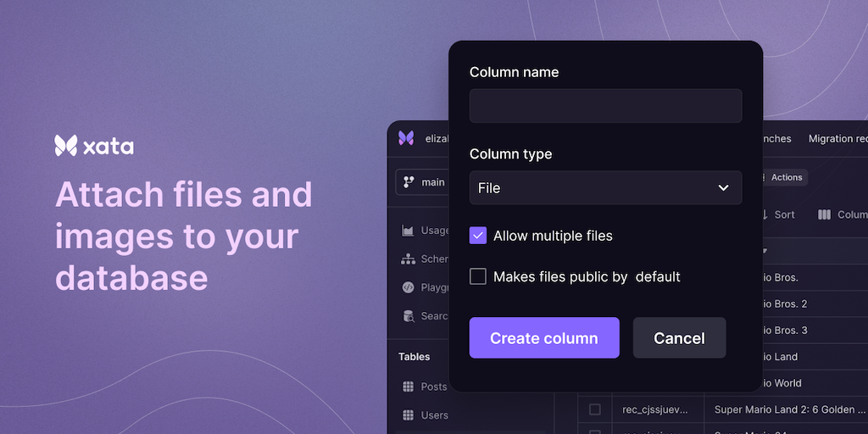
Task: Click the Xata butterfly logo on the banner
Action: pos(66,146)
